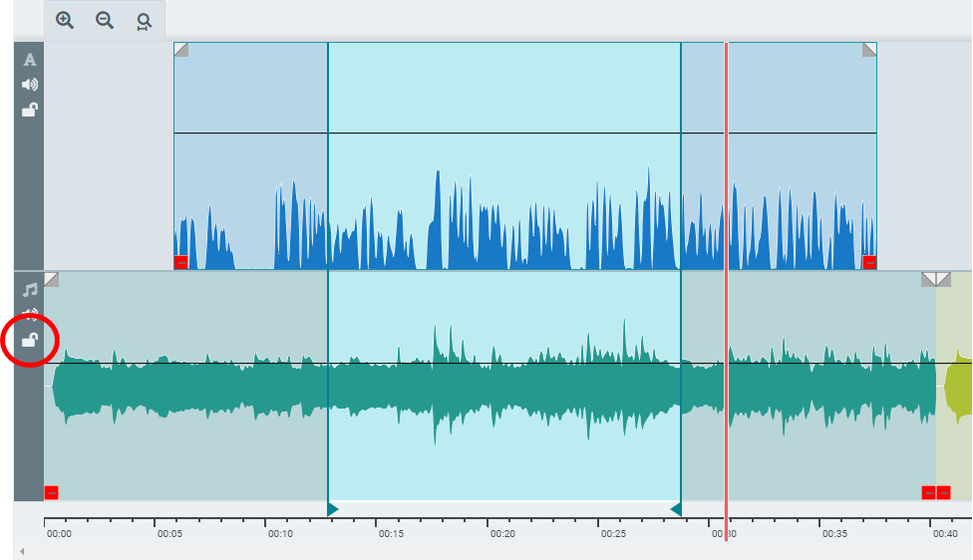
Task: Toggle the narration track lock
Action: (30, 110)
